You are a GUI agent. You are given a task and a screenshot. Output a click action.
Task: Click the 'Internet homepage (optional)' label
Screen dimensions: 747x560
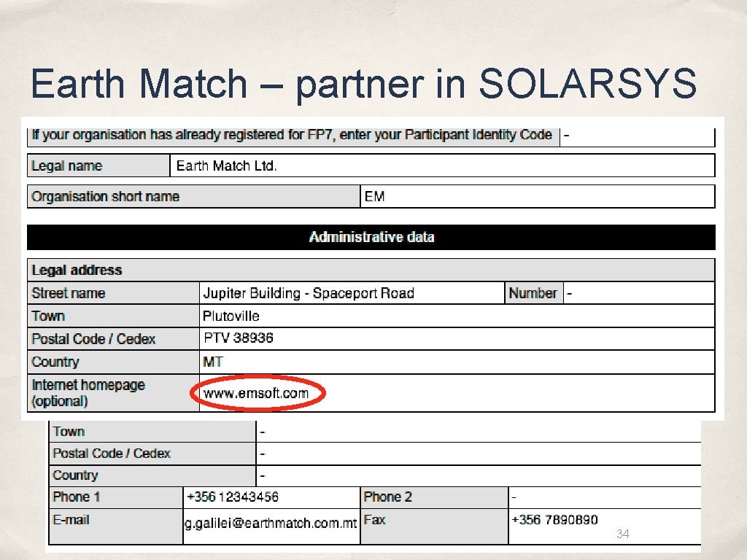[88, 392]
